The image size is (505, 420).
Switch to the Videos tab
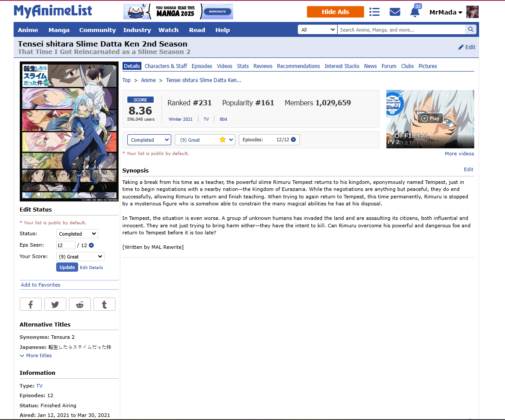(x=224, y=66)
